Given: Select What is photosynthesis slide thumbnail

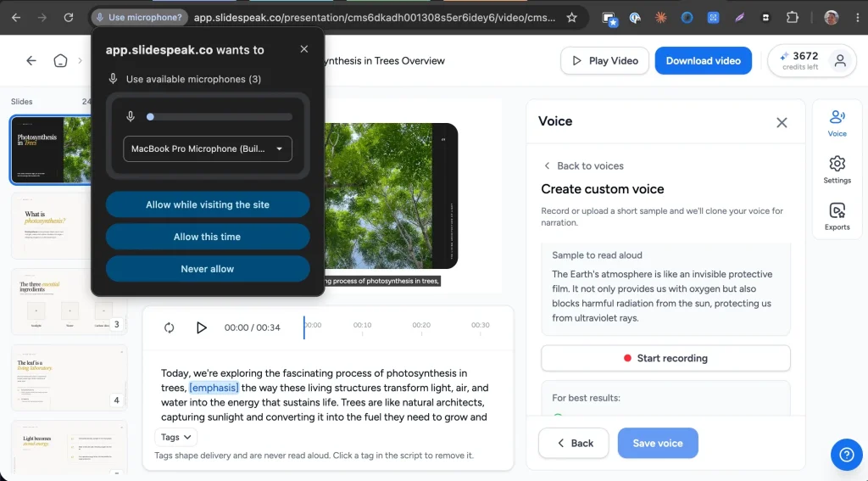Looking at the screenshot, I should [x=51, y=227].
